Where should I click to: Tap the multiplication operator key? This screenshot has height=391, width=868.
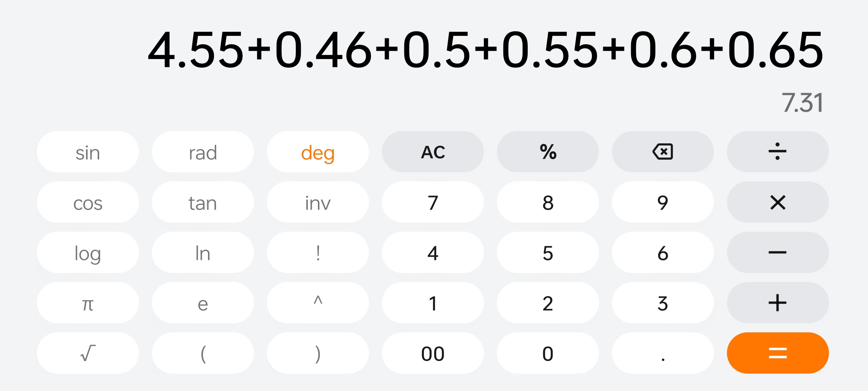coord(778,202)
